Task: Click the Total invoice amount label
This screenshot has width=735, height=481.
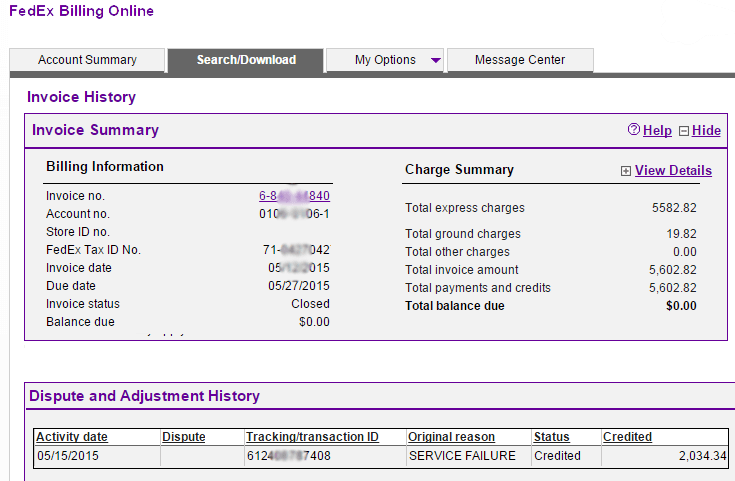Action: point(462,270)
